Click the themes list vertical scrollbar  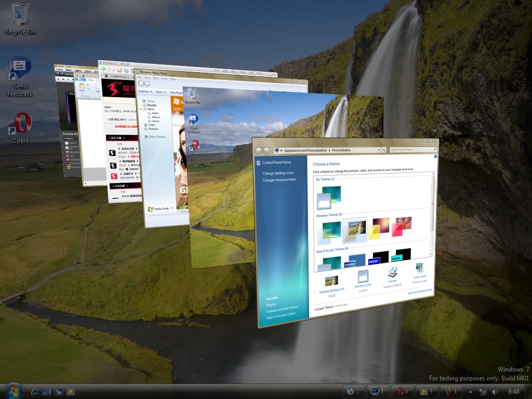[432, 214]
